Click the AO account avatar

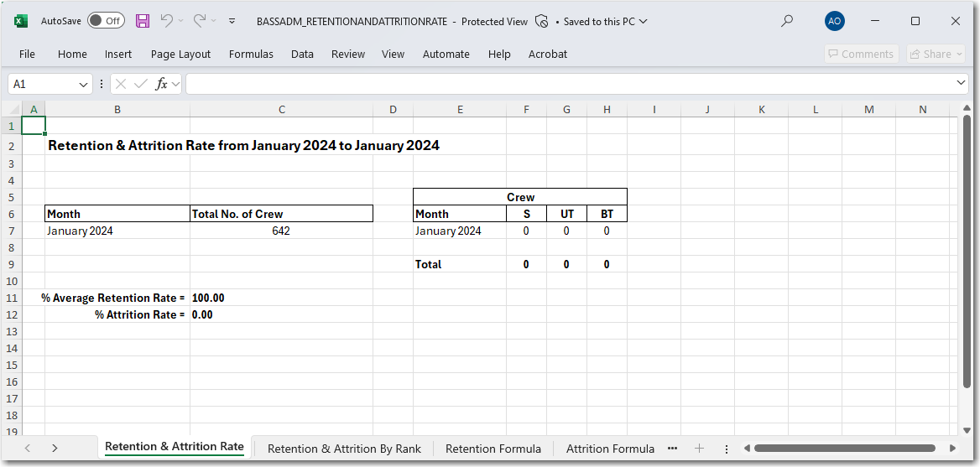pyautogui.click(x=834, y=21)
